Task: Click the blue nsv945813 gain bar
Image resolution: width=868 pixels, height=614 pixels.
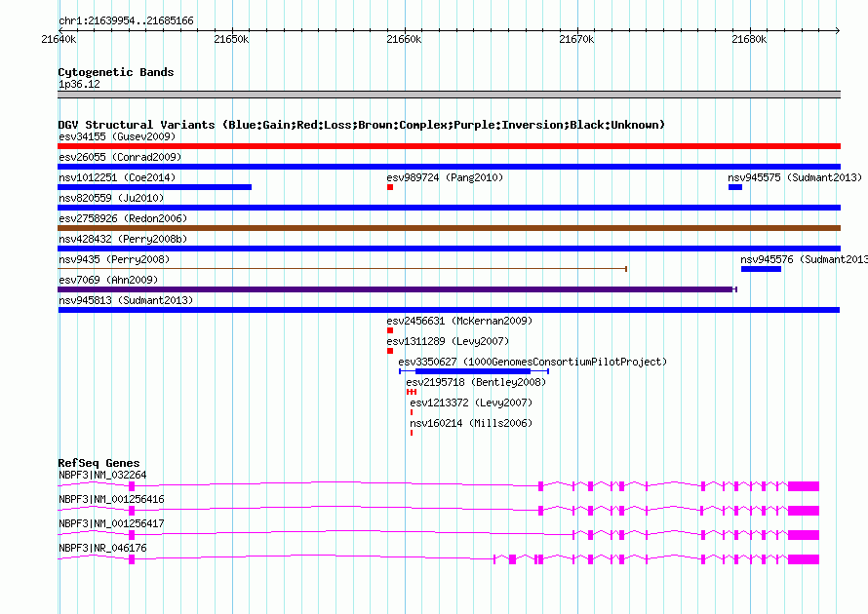Action: [449, 310]
